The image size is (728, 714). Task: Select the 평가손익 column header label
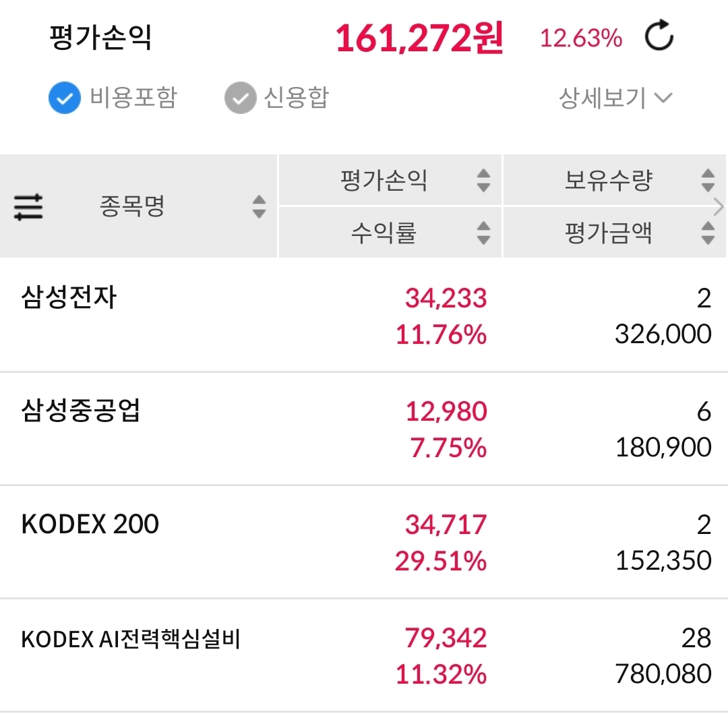point(384,181)
